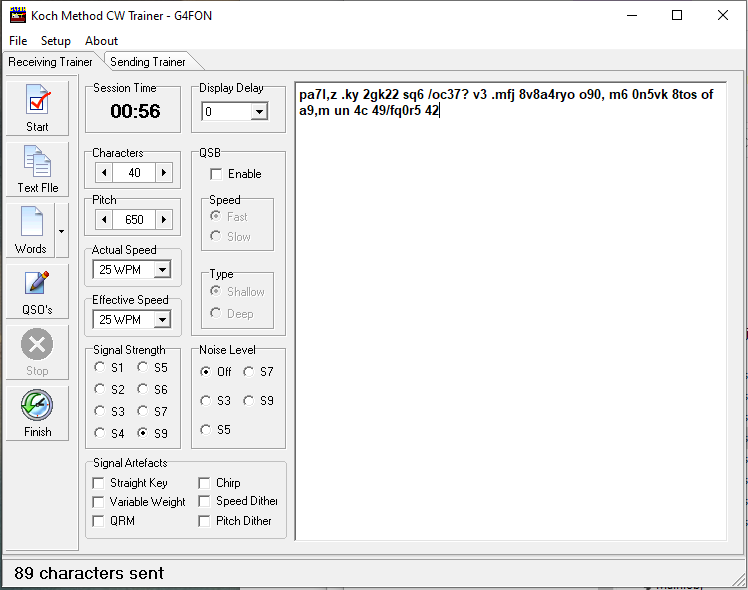Open the About menu
Screen dimensions: 748x590
pyautogui.click(x=101, y=41)
